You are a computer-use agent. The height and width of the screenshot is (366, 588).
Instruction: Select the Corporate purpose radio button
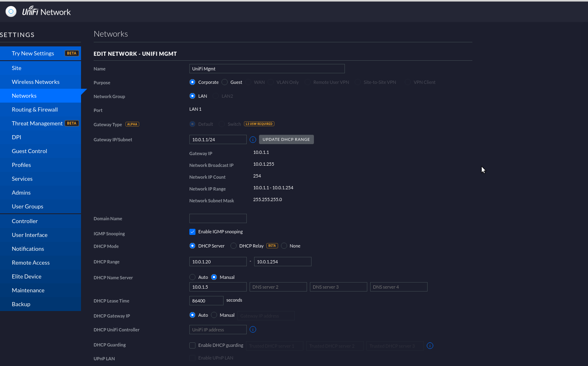point(193,82)
